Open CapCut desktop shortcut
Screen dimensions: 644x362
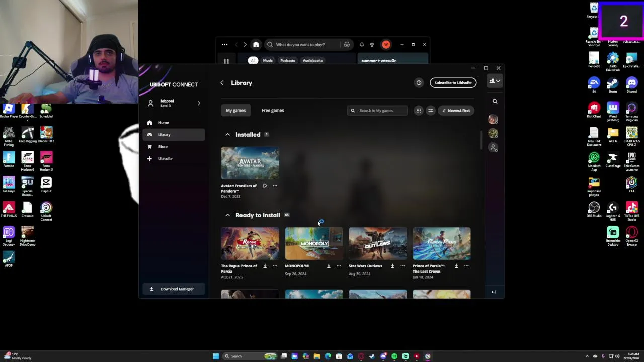coord(46,185)
